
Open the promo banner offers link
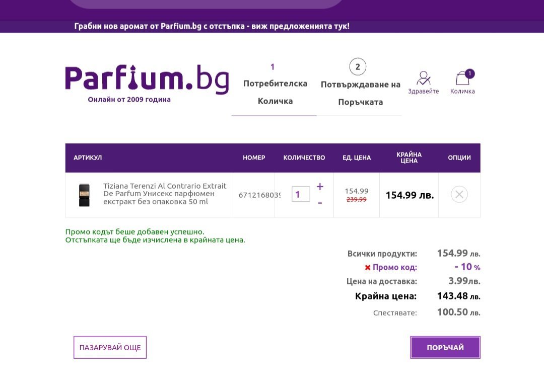212,26
